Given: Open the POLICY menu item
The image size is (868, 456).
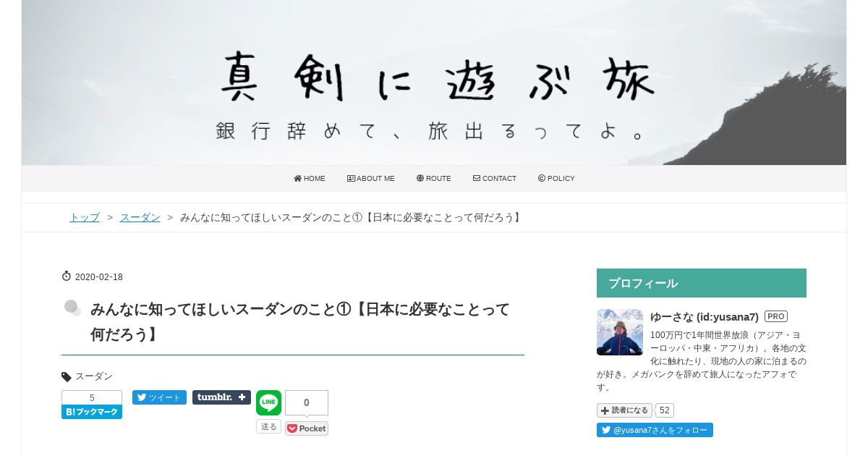Looking at the screenshot, I should (556, 179).
